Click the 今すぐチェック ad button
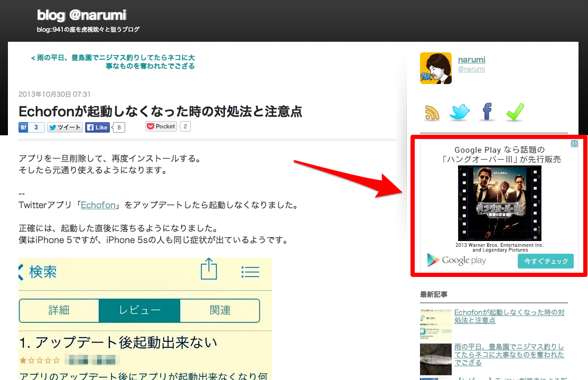The height and width of the screenshot is (380, 588). [546, 261]
